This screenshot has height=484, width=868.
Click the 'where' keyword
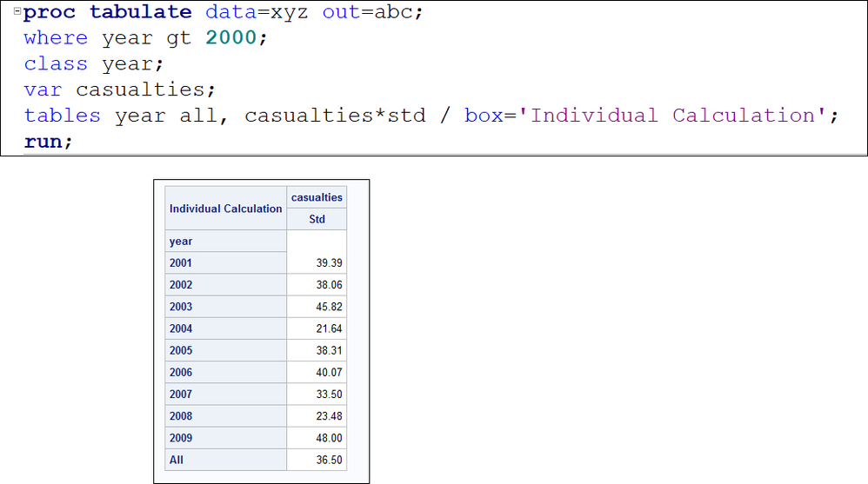[56, 38]
